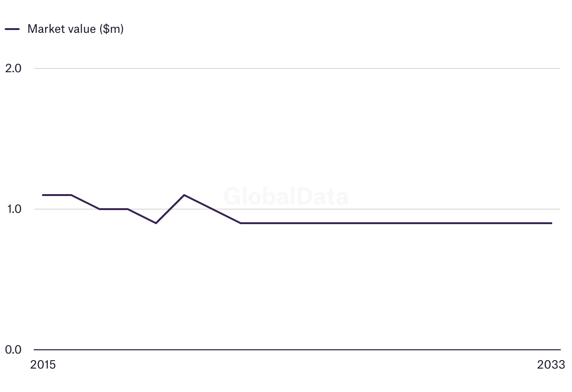
Task: Click where the line becomes permanently flat
Action: [241, 223]
